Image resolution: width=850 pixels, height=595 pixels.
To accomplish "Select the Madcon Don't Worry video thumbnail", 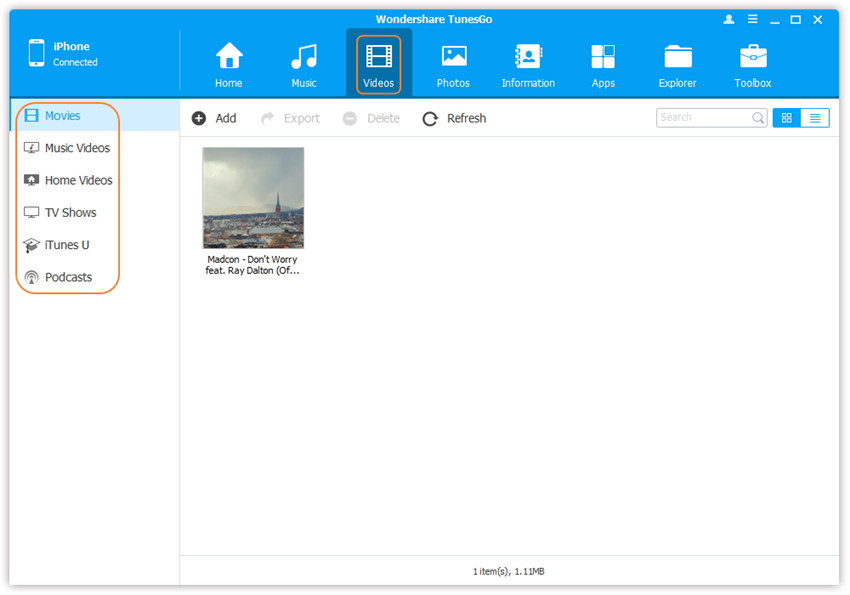I will click(253, 198).
